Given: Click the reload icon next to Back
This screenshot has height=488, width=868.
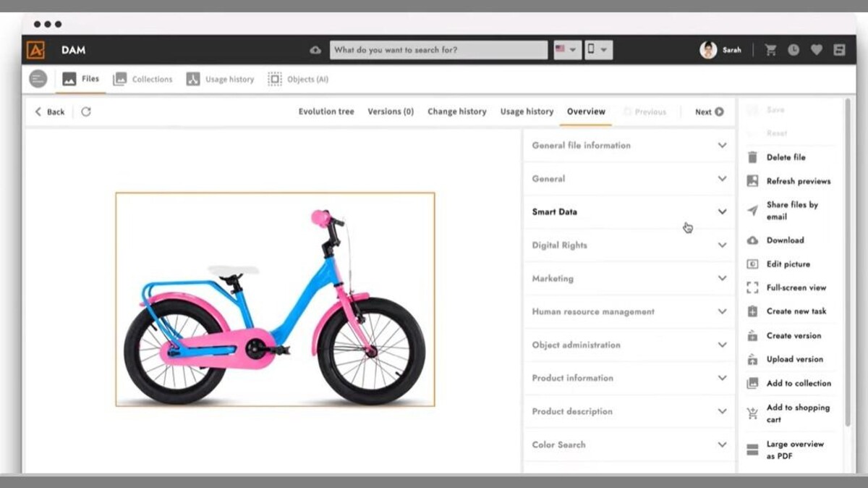Looking at the screenshot, I should (x=86, y=112).
